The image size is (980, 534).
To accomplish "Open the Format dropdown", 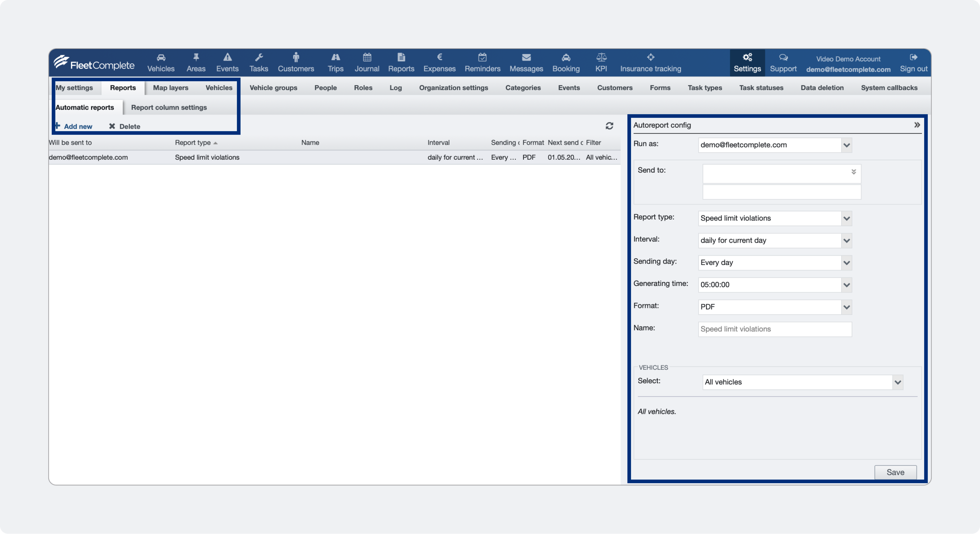I will pyautogui.click(x=847, y=307).
